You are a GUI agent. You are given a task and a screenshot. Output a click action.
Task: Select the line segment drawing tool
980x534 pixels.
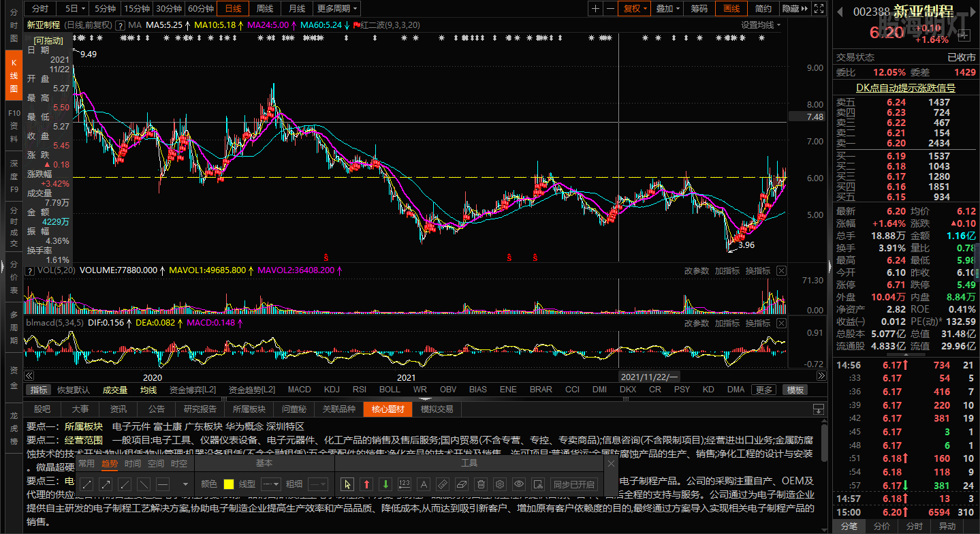pos(86,484)
